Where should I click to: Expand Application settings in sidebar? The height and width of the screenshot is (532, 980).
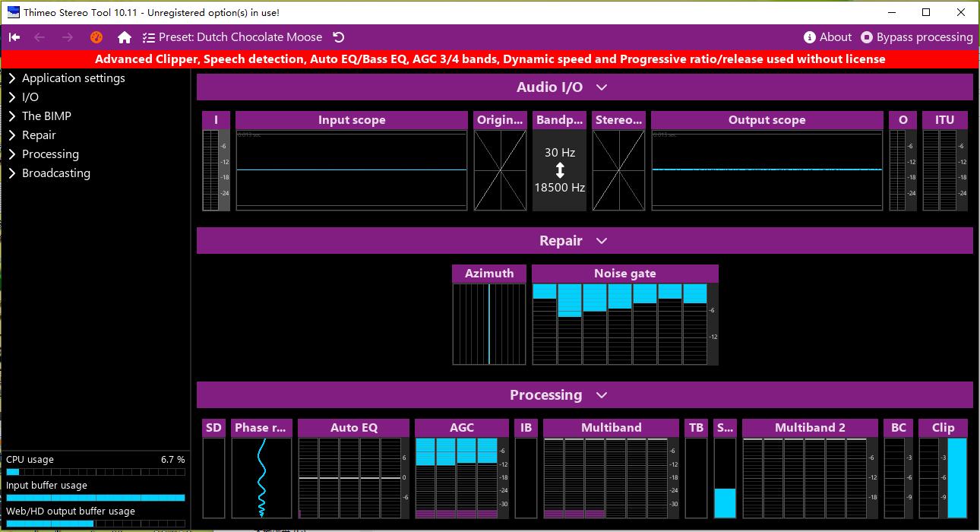[x=73, y=78]
